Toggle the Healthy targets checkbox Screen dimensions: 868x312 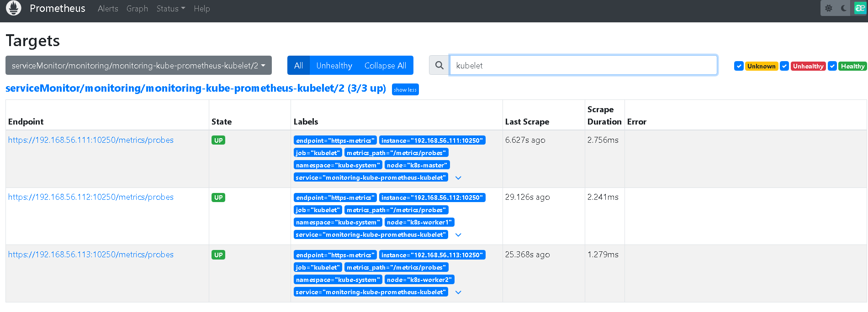pyautogui.click(x=832, y=66)
